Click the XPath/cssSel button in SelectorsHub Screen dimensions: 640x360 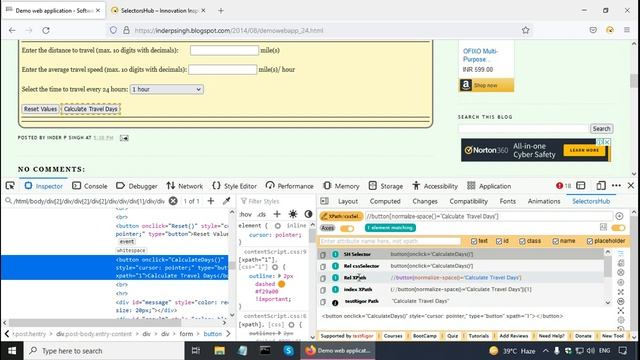point(341,216)
